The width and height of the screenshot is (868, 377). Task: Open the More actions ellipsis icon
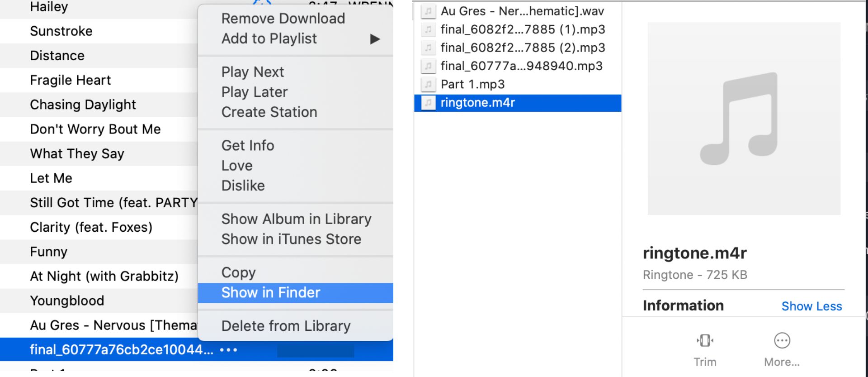point(782,340)
